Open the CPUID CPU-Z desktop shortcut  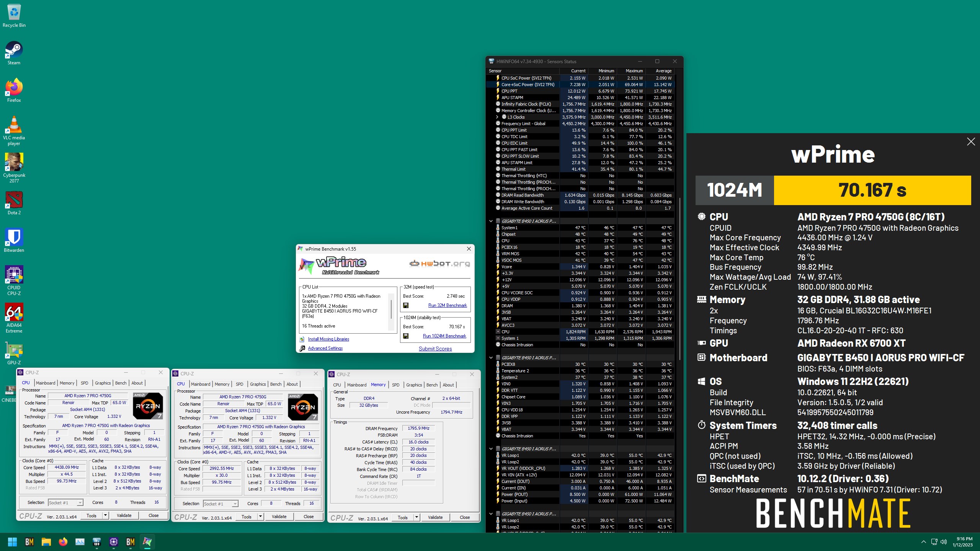coord(14,280)
